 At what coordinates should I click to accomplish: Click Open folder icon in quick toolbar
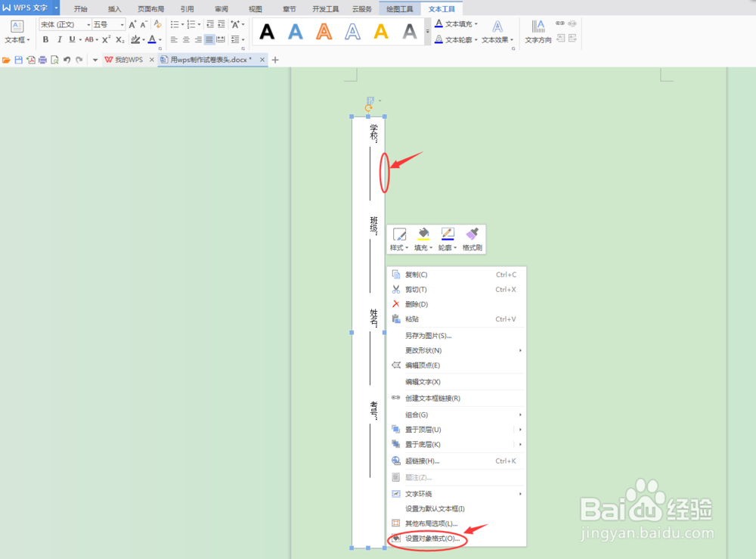6,60
